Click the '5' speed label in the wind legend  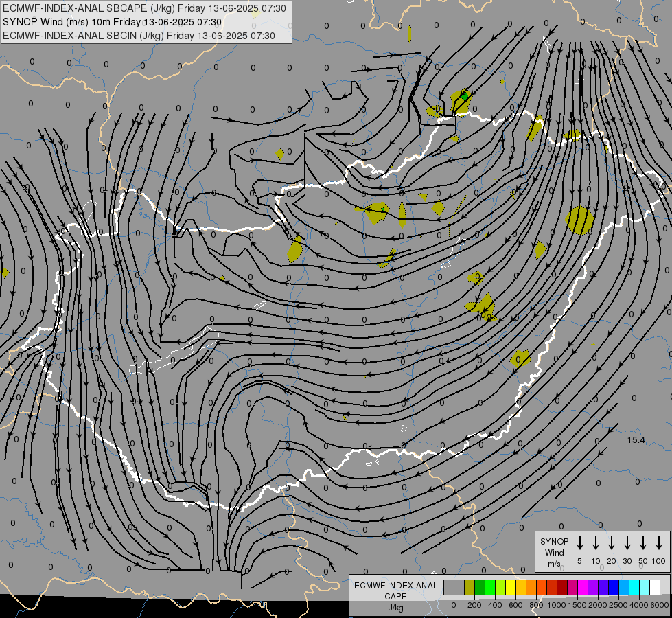pyautogui.click(x=579, y=561)
